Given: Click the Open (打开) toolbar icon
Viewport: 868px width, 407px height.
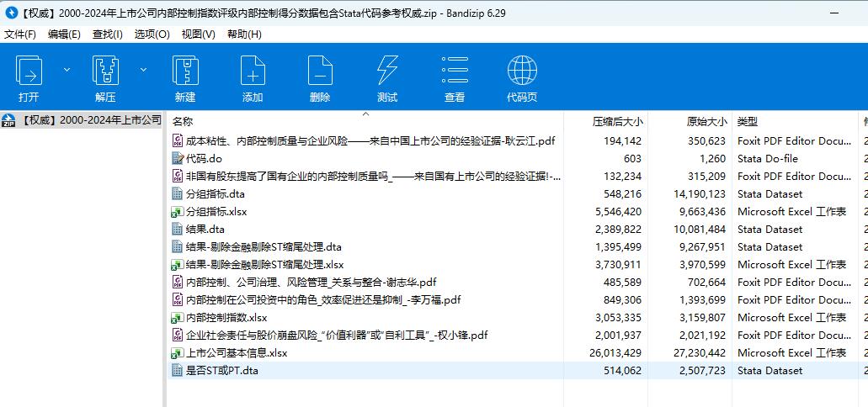Looking at the screenshot, I should tap(29, 71).
